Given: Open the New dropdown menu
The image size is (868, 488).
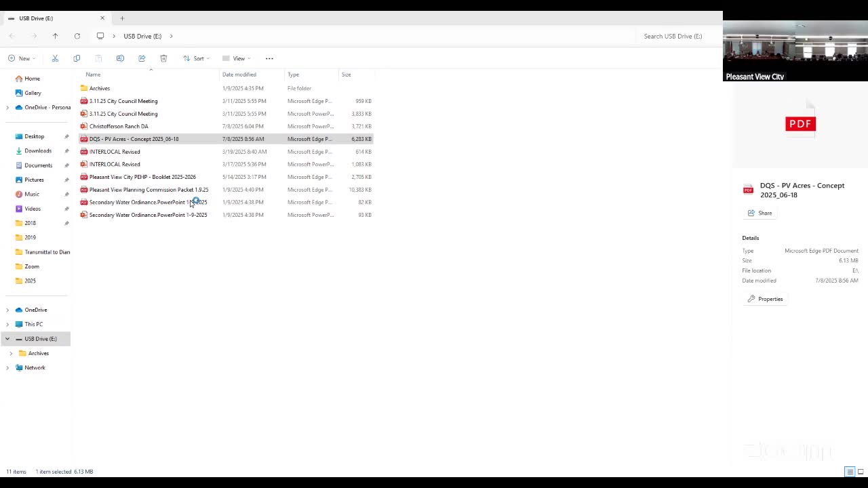Looking at the screenshot, I should coord(22,58).
